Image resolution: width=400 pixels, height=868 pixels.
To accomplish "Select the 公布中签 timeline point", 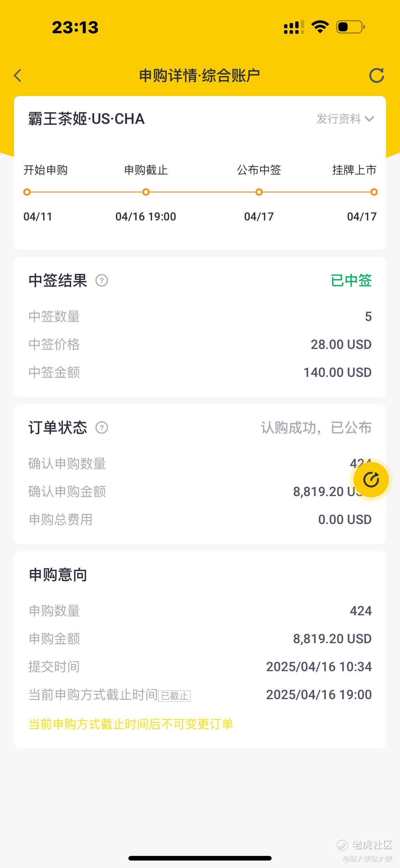I will 259,192.
